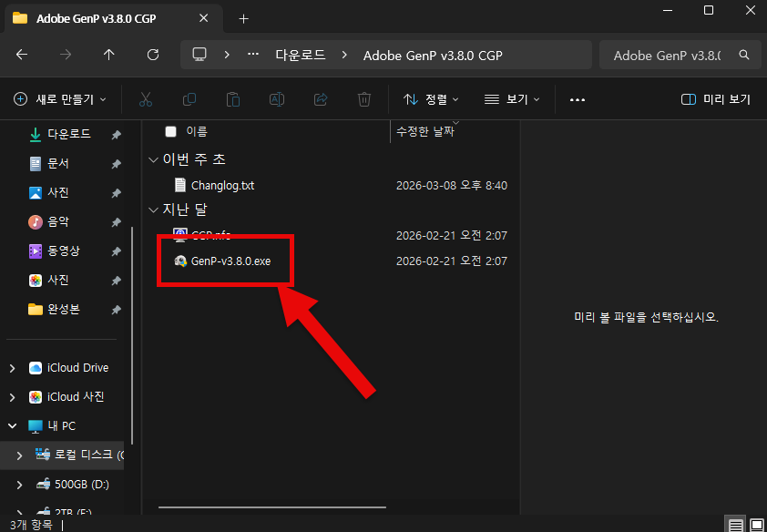The image size is (767, 532).
Task: Open the 새로 만들기 dropdown
Action: click(60, 100)
